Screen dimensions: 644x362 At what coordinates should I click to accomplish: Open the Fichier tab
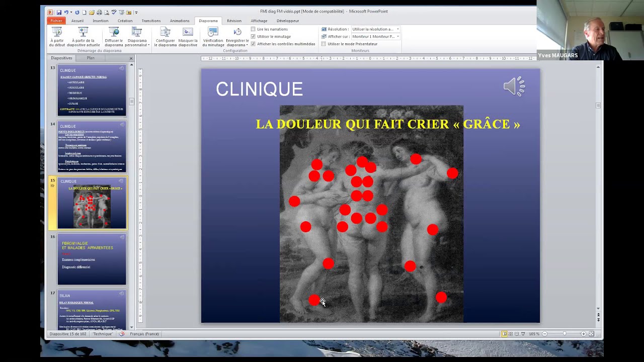coord(56,21)
